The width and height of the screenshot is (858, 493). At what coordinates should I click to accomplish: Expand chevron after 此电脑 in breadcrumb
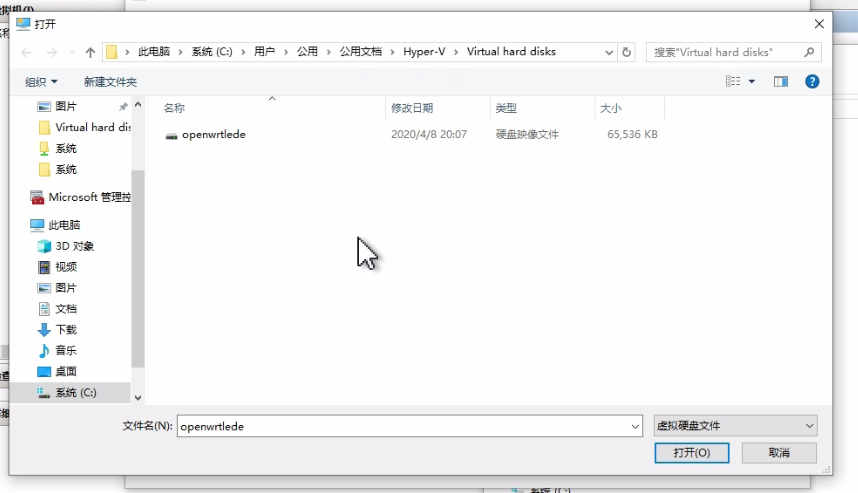(x=180, y=53)
